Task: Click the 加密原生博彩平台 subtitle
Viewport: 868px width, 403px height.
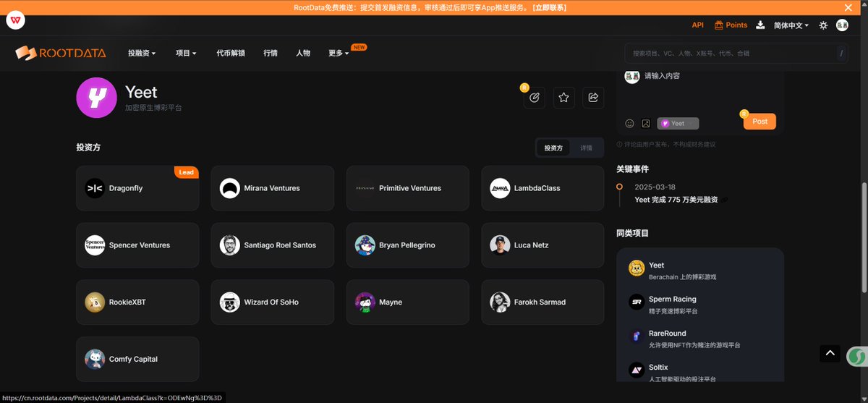Action: pyautogui.click(x=153, y=107)
